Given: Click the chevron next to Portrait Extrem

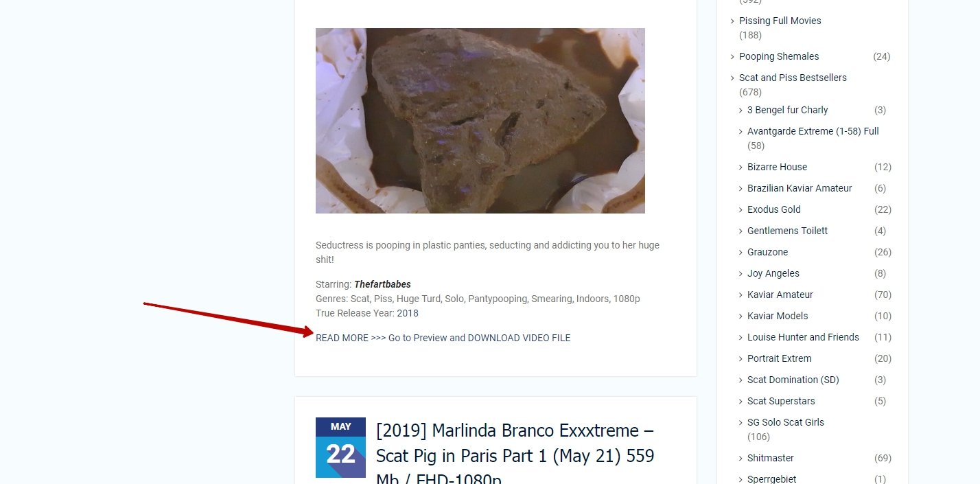Looking at the screenshot, I should coord(741,358).
